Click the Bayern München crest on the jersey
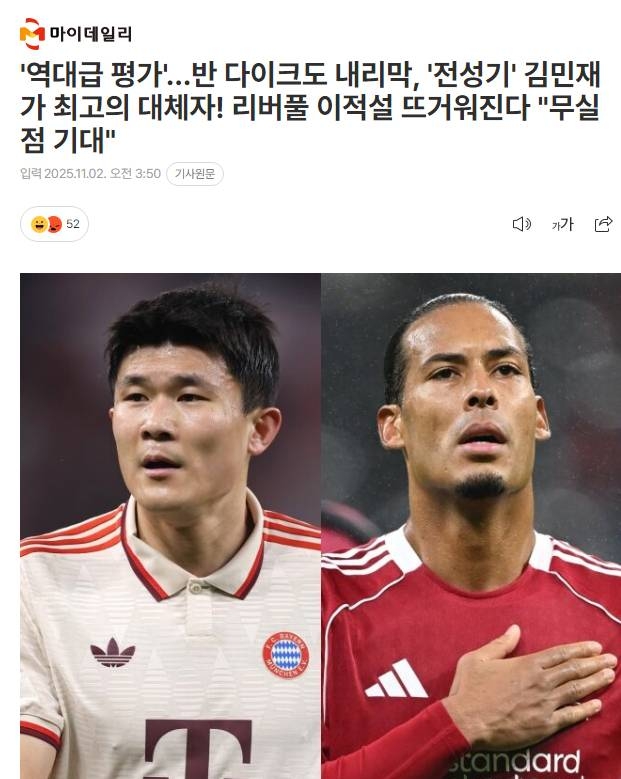 [286, 655]
